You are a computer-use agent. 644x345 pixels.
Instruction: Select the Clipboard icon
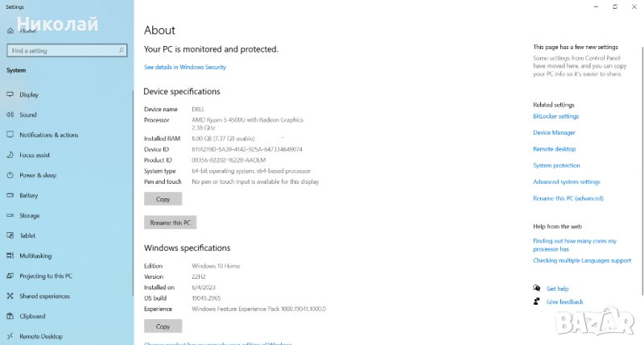pos(10,316)
